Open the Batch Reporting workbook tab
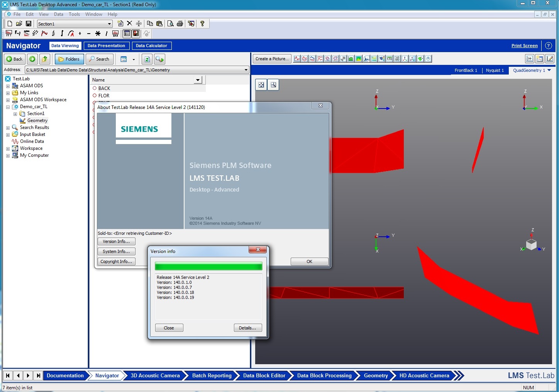Viewport: 559px width, 392px height. [x=212, y=375]
